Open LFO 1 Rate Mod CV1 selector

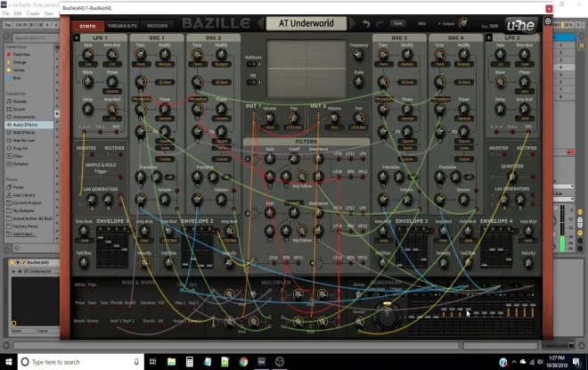pos(112,64)
